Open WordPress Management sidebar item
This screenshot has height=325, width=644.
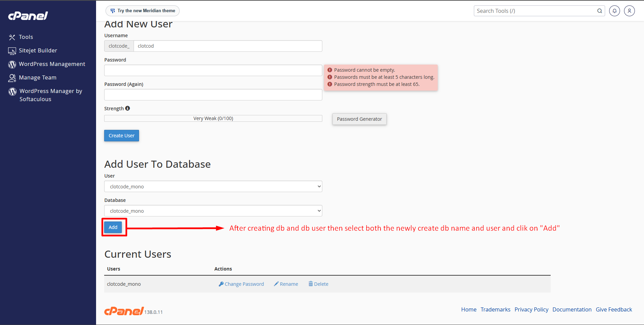pos(52,64)
